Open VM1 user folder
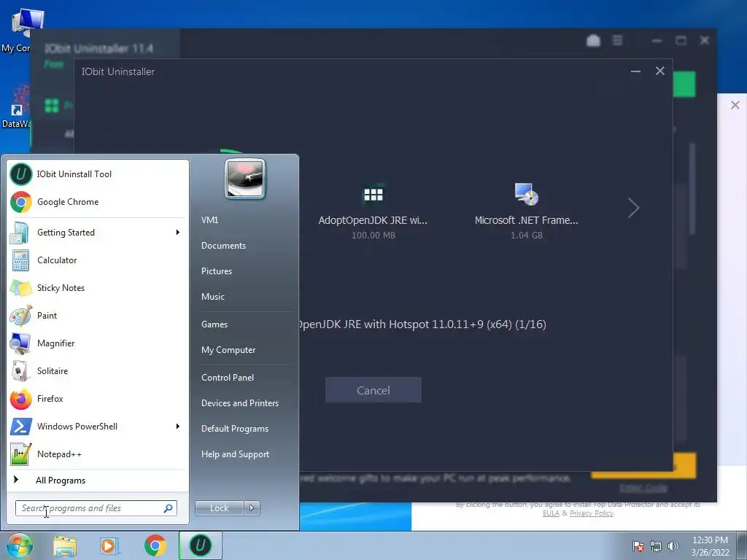Image resolution: width=747 pixels, height=560 pixels. 209,220
